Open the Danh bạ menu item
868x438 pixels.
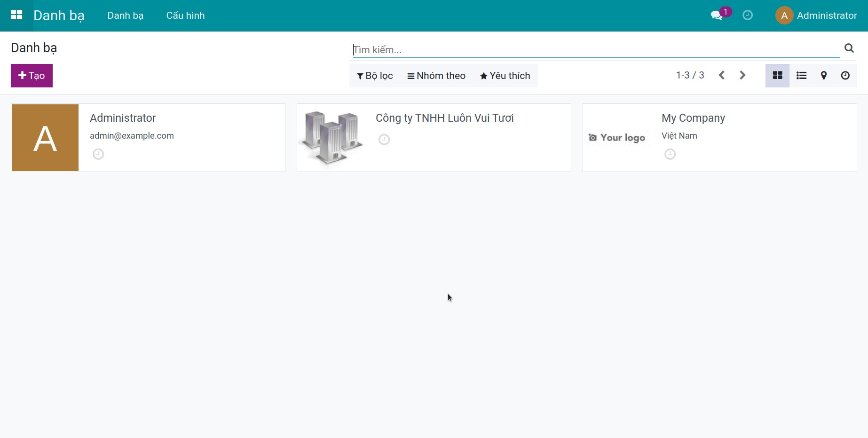pyautogui.click(x=125, y=15)
